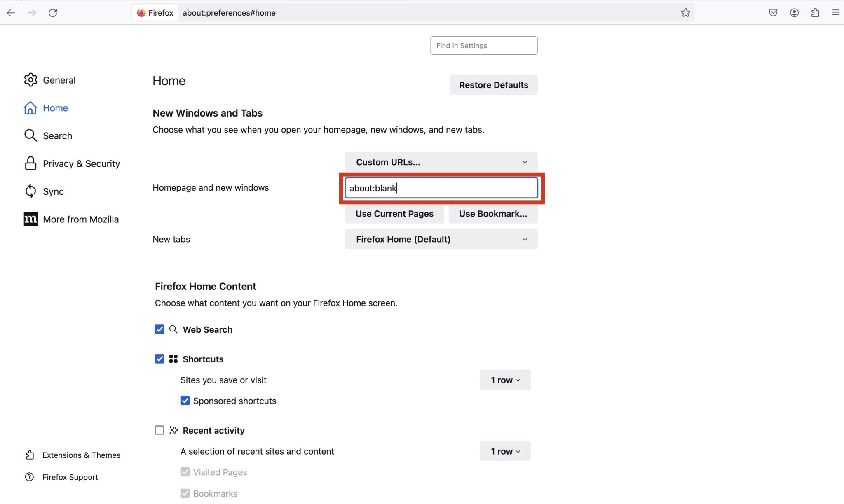
Task: Disable the Sponsored shortcuts checkbox
Action: click(x=185, y=401)
